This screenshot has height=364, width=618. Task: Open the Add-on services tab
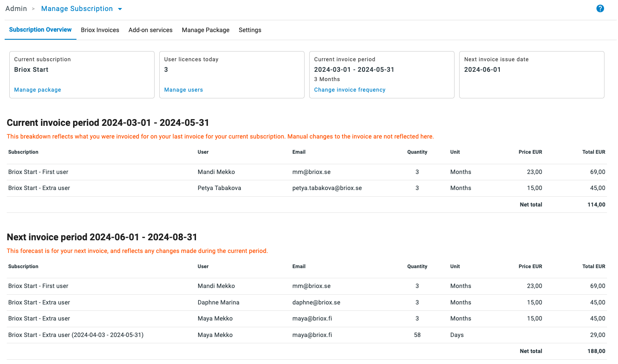(150, 30)
